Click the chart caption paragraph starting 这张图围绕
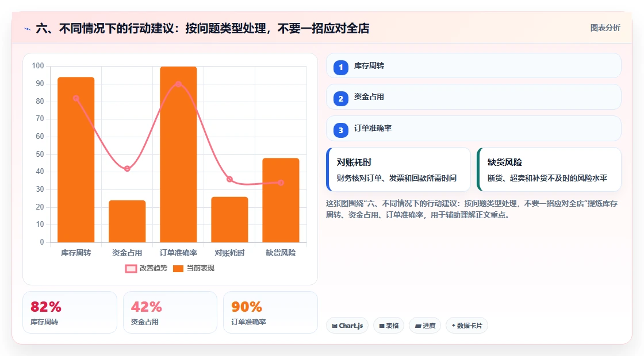This screenshot has height=356, width=644. (x=472, y=209)
